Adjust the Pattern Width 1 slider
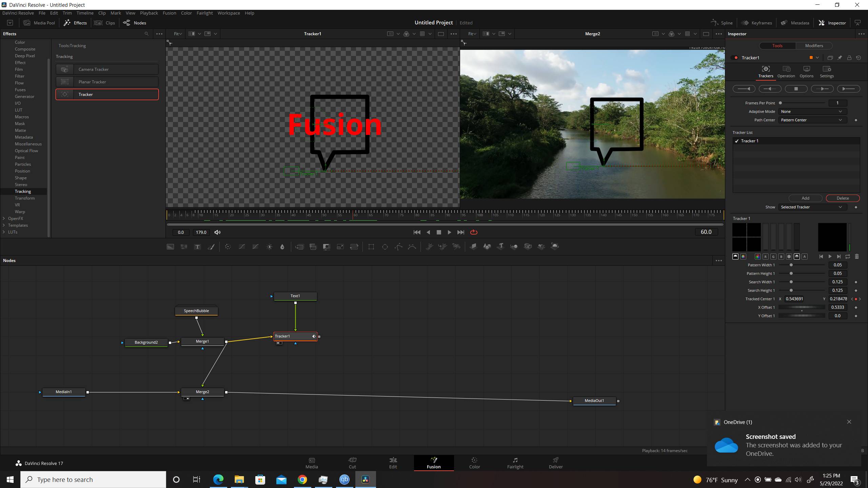Screen dimensions: 868x488 pos(802,265)
